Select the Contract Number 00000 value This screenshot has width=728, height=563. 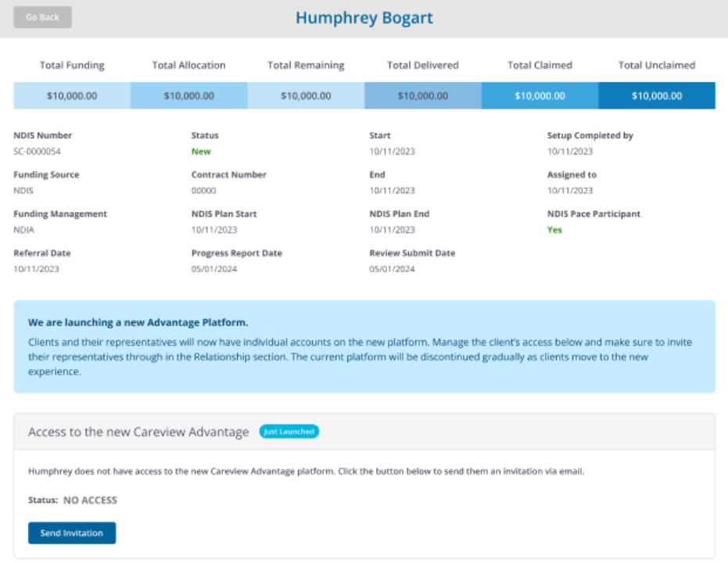coord(203,191)
